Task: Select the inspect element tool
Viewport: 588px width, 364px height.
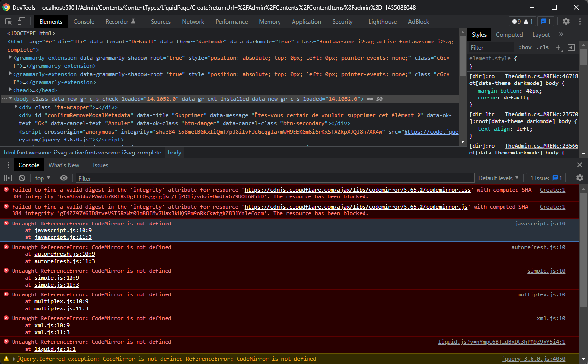Action: 8,21
